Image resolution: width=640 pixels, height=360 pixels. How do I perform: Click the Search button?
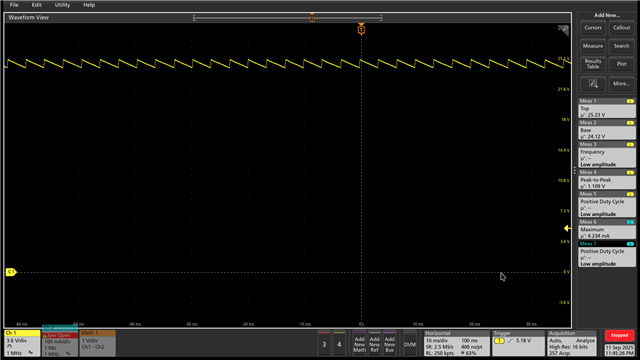(x=621, y=46)
